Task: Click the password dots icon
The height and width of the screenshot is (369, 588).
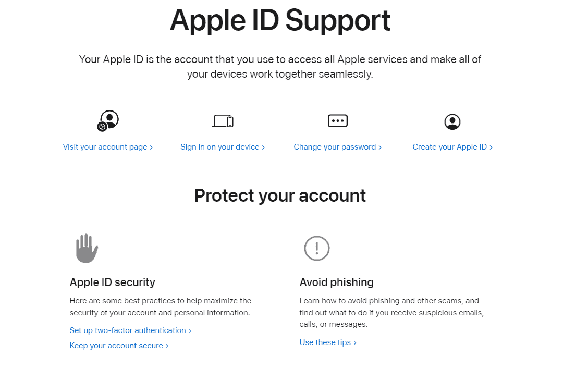Action: [x=337, y=121]
